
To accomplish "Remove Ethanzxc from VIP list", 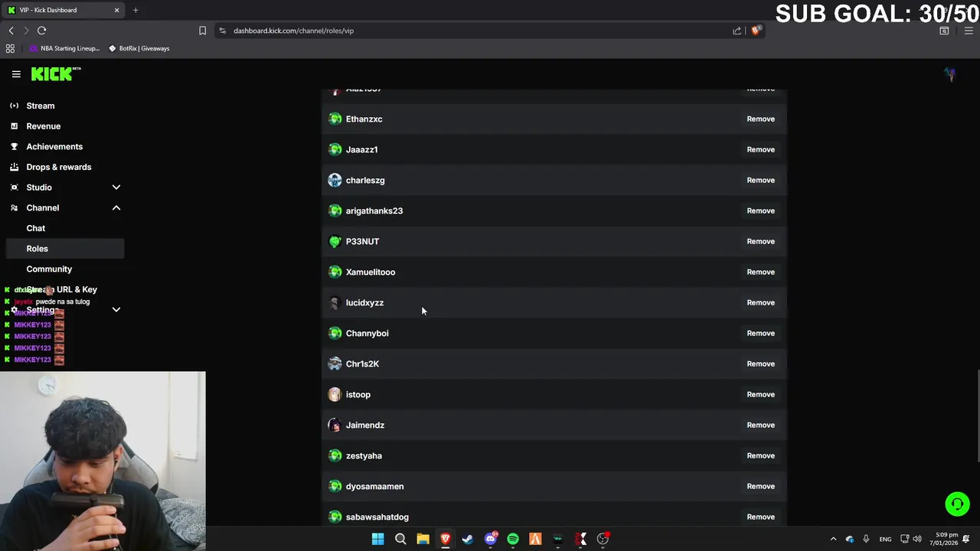I will [760, 119].
